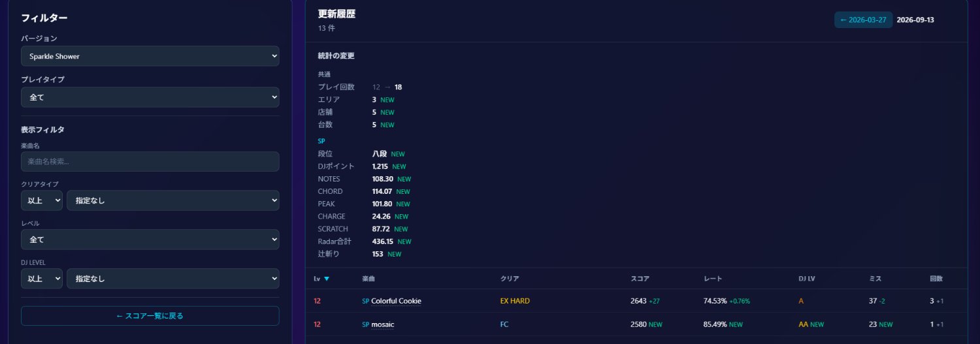Click the 更新履歴 heading
The image size is (980, 344).
[337, 14]
